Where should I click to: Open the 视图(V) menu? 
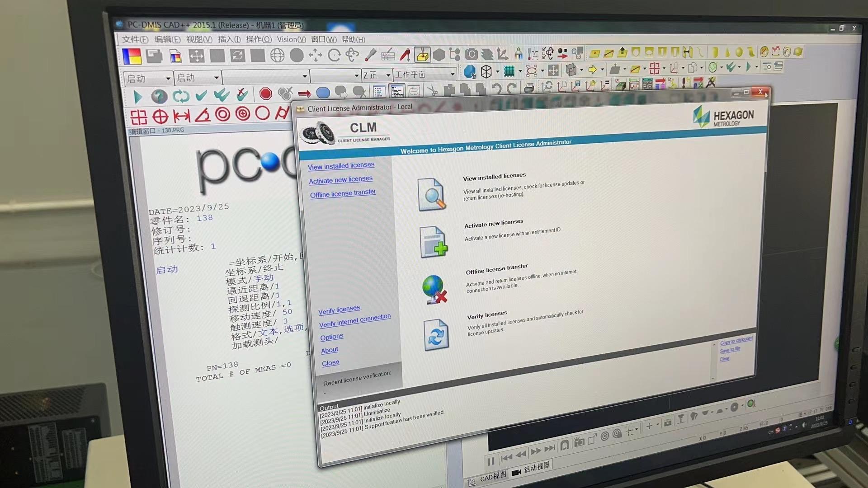(199, 40)
